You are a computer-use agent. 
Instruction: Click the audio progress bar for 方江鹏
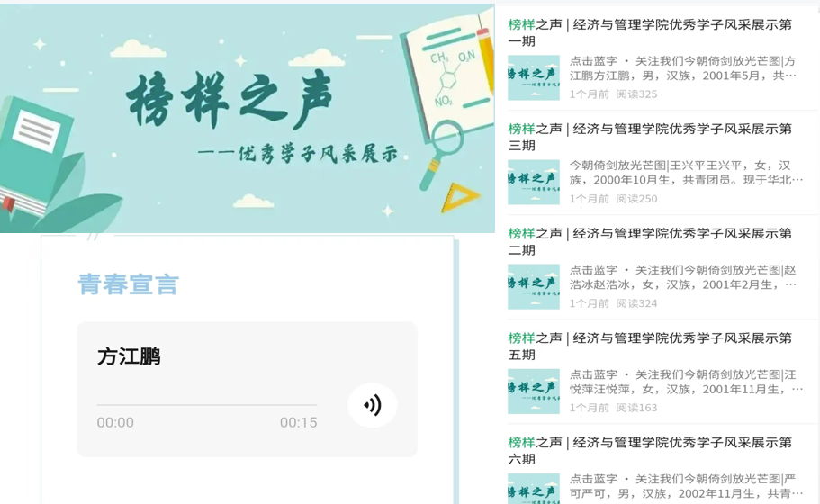206,405
